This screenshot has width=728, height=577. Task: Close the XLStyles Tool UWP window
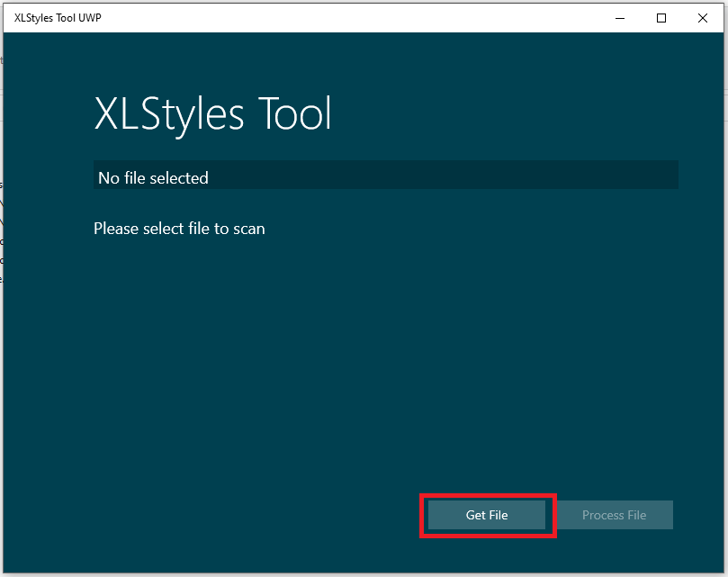pos(703,18)
